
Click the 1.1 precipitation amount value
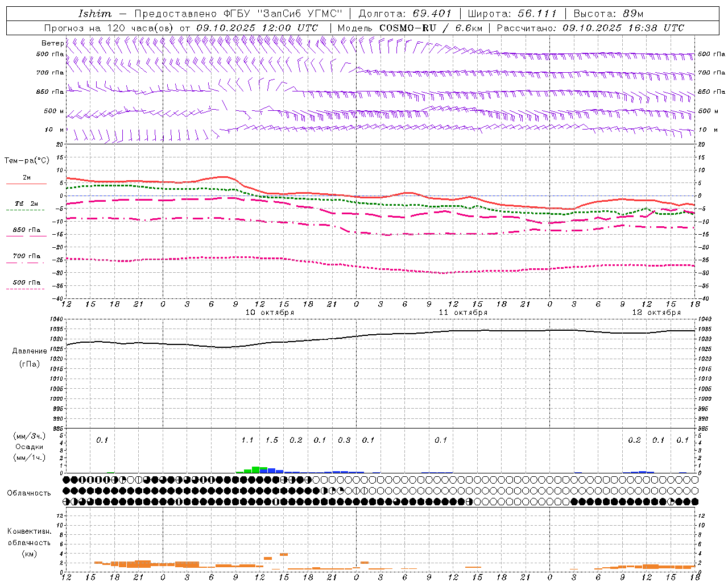(247, 440)
